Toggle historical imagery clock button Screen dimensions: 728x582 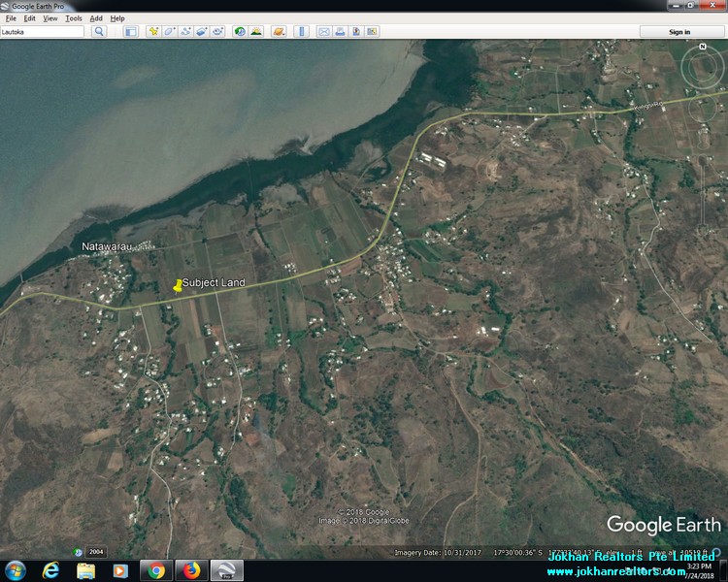[x=240, y=31]
